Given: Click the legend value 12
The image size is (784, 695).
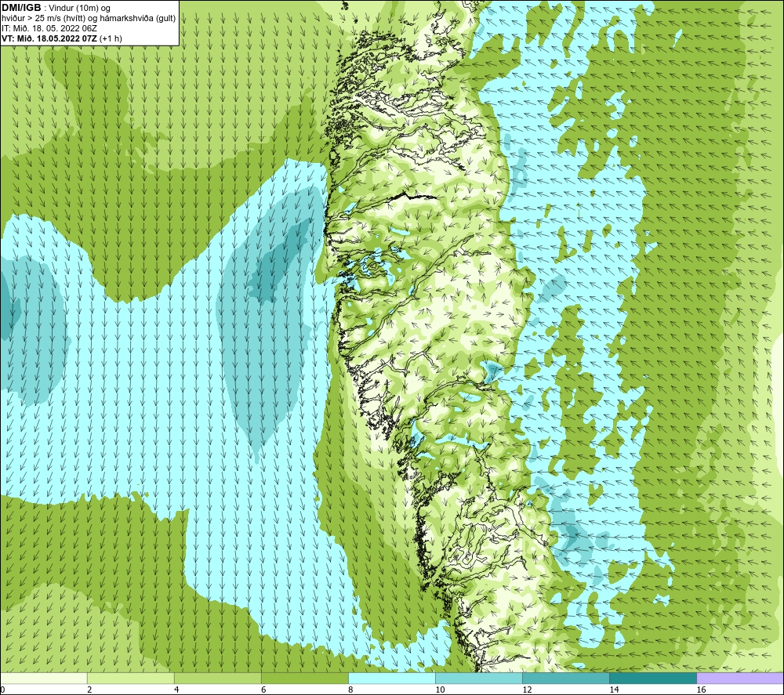Looking at the screenshot, I should point(527,690).
